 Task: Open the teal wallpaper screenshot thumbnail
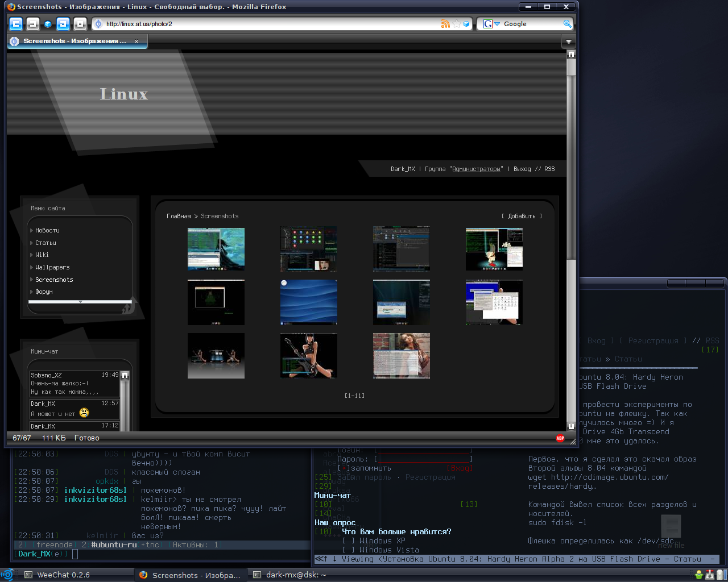click(216, 249)
